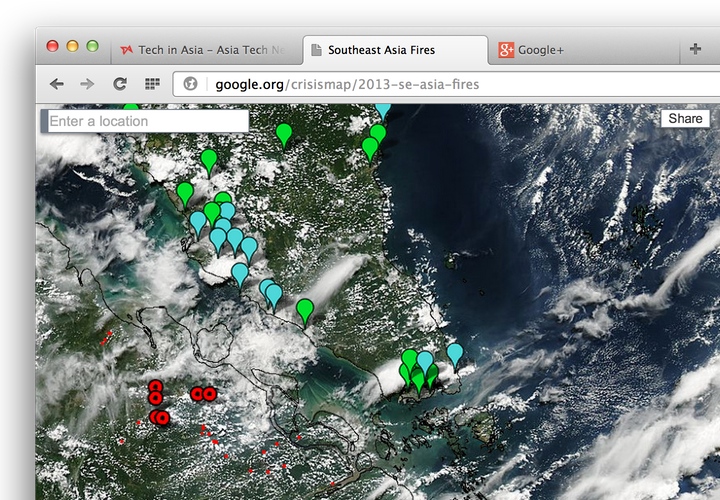Switch to the Google+ tab
The width and height of the screenshot is (720, 500).
(583, 50)
